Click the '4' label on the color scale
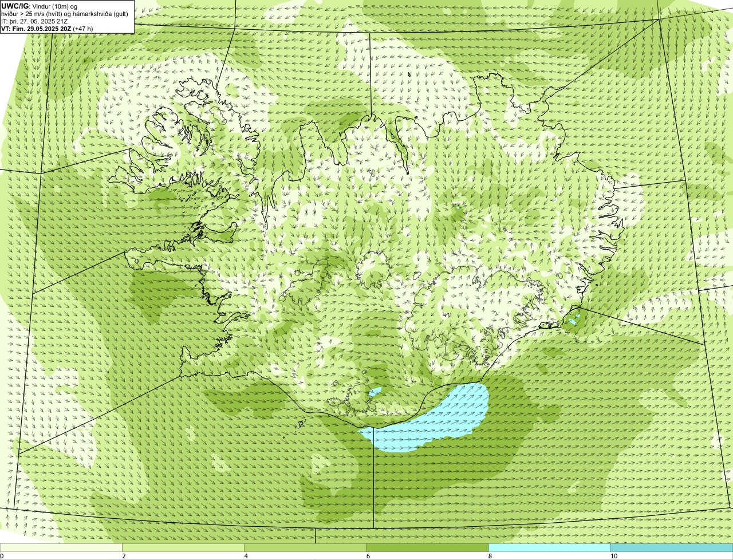Screen dimensions: 733x560 click(246, 556)
